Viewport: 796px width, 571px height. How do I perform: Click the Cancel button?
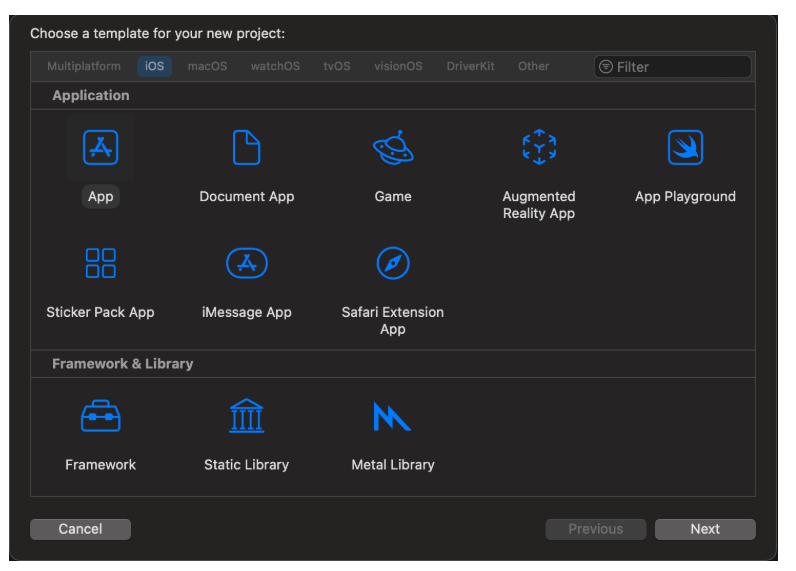pos(80,529)
